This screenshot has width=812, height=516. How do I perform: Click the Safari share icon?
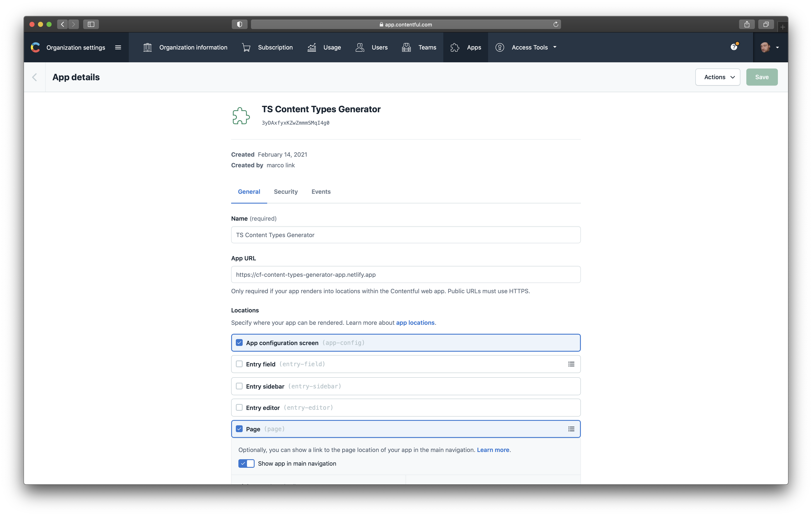point(747,24)
